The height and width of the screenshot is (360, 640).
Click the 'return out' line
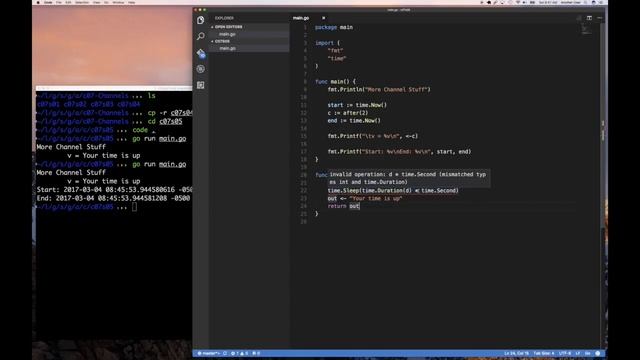point(343,206)
